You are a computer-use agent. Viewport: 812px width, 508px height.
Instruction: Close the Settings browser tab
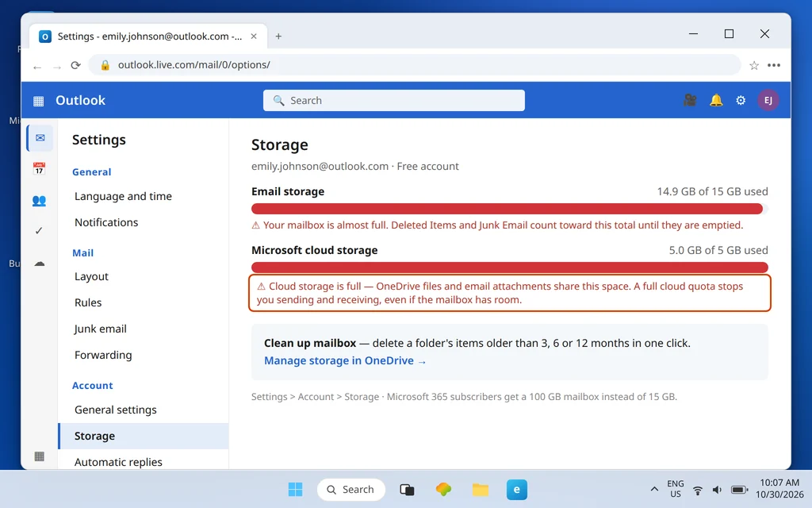click(254, 37)
